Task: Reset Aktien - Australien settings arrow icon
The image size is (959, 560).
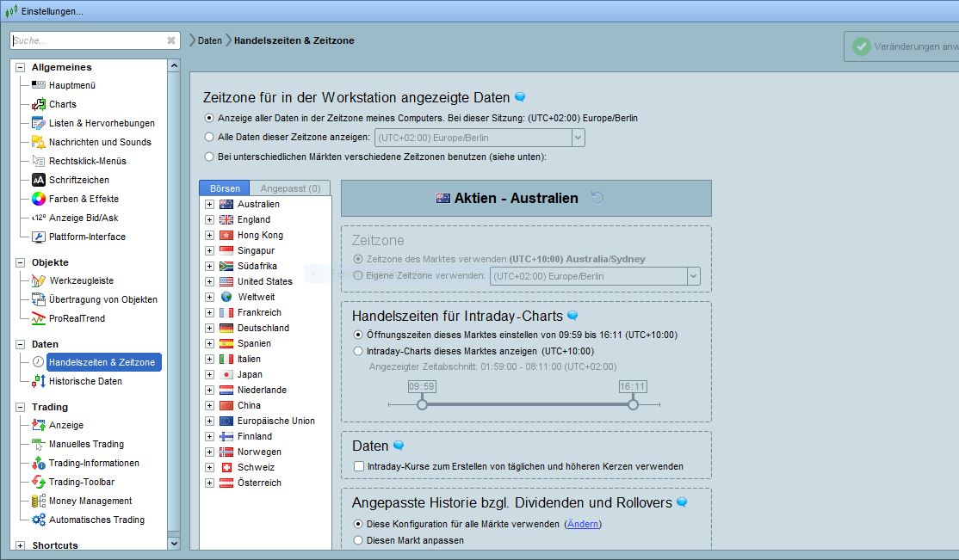Action: coord(597,198)
